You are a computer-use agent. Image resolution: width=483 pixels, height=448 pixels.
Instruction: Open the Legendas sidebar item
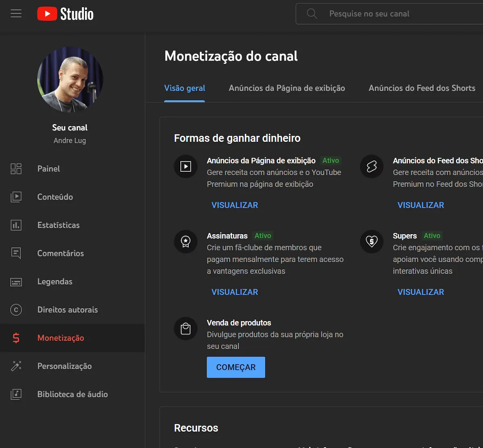click(72, 281)
